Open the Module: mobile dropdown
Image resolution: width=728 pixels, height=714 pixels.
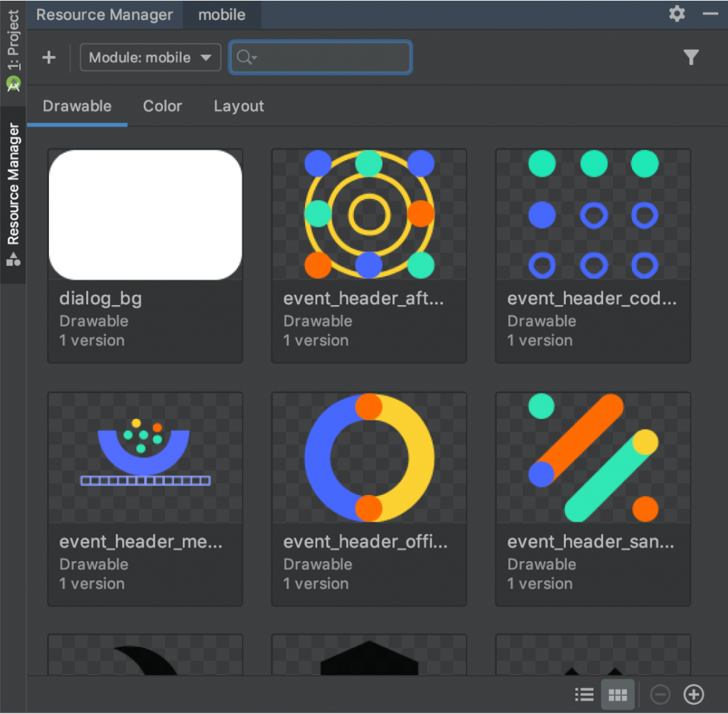point(150,58)
